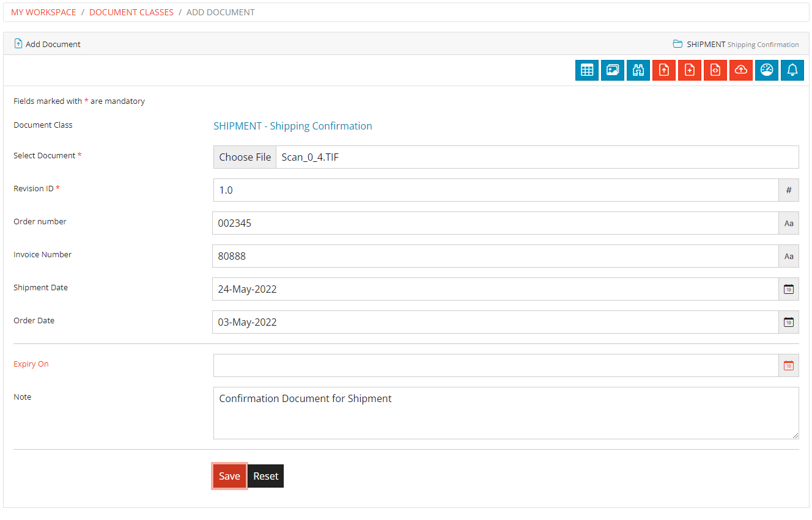The width and height of the screenshot is (812, 520).
Task: Click the Reset button
Action: point(265,475)
